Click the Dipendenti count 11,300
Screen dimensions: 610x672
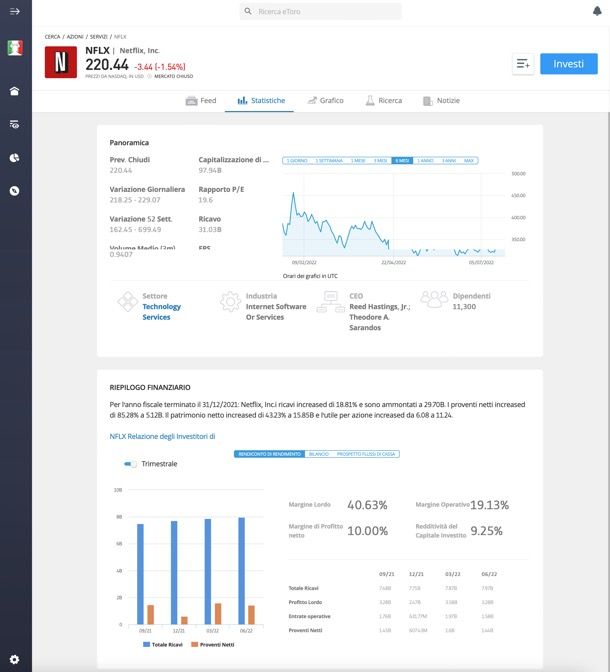tap(464, 307)
